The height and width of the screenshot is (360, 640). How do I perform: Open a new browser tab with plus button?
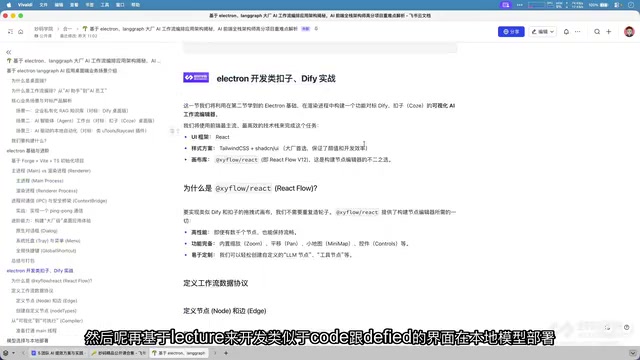226,353
